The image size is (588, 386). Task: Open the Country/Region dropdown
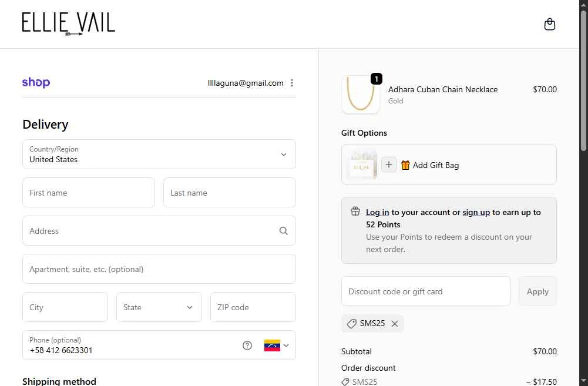pyautogui.click(x=159, y=154)
